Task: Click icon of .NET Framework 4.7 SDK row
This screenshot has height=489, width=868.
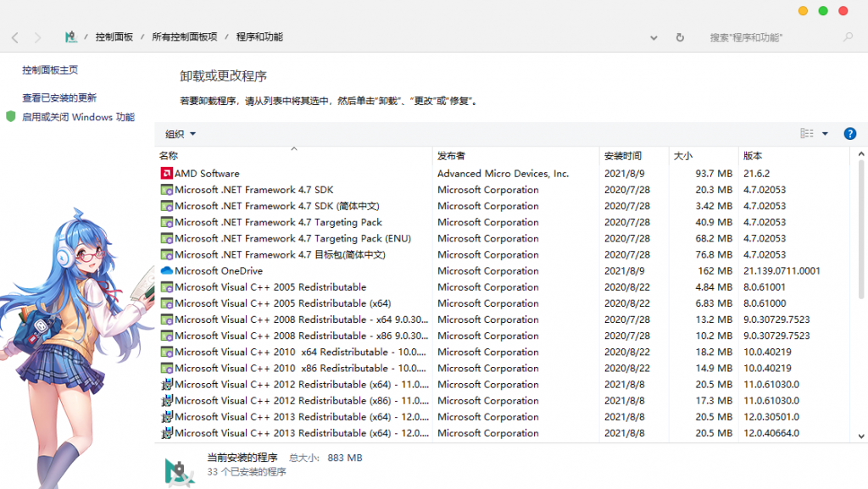Action: [x=167, y=190]
